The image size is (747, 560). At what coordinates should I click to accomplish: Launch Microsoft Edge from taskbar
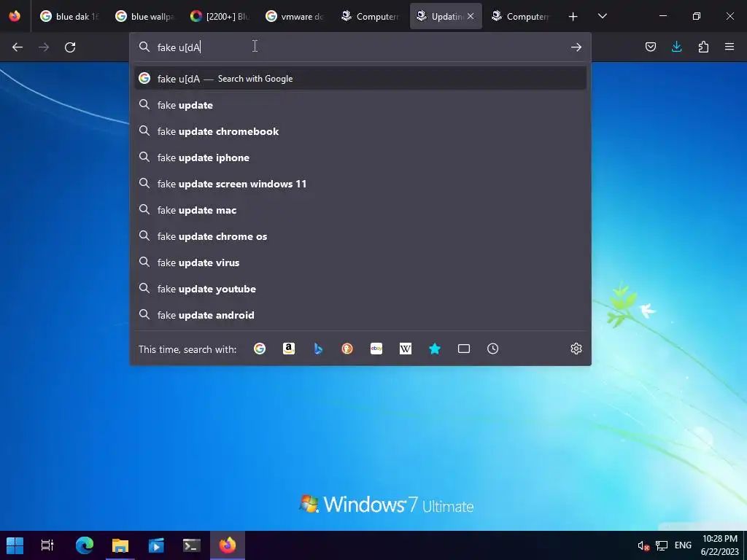tap(85, 545)
